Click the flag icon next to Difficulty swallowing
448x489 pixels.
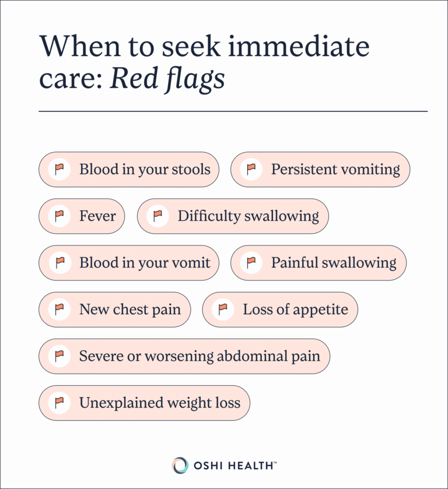coord(157,216)
